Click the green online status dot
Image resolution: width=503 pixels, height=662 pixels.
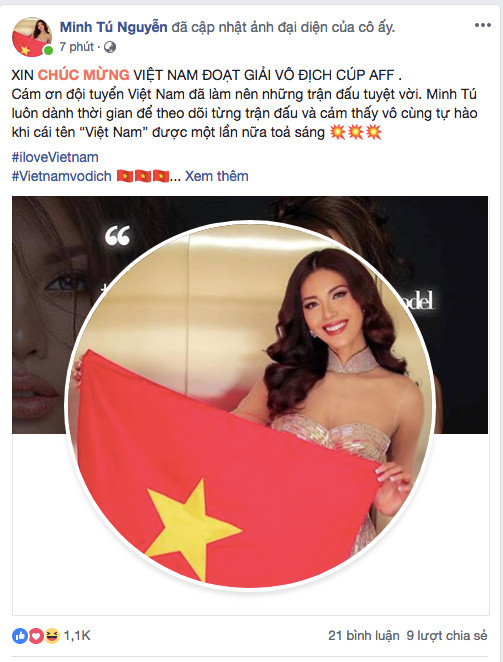(x=49, y=51)
